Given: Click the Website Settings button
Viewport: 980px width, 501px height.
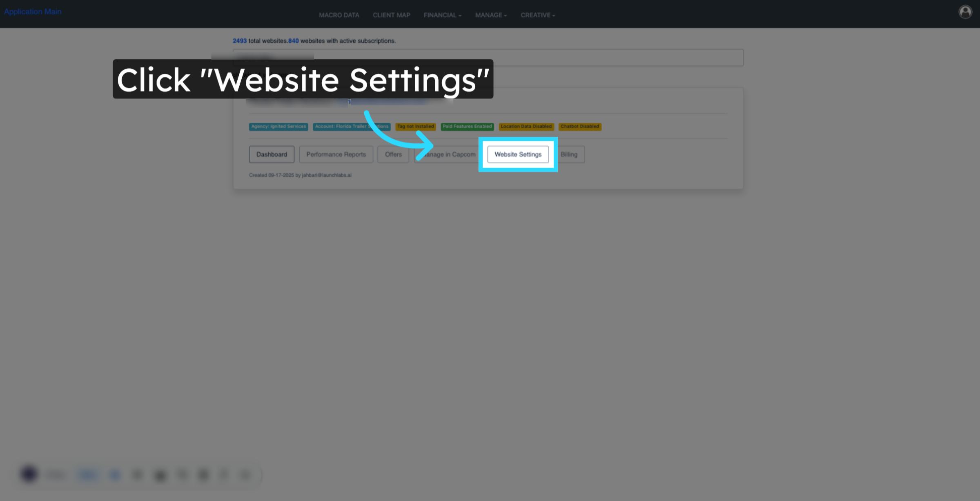Looking at the screenshot, I should click(x=518, y=154).
